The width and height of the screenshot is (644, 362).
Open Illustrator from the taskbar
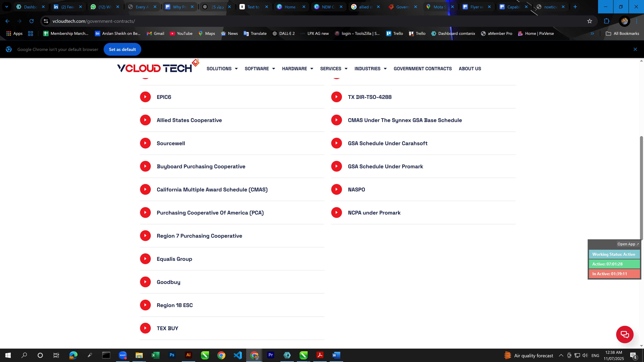188,355
